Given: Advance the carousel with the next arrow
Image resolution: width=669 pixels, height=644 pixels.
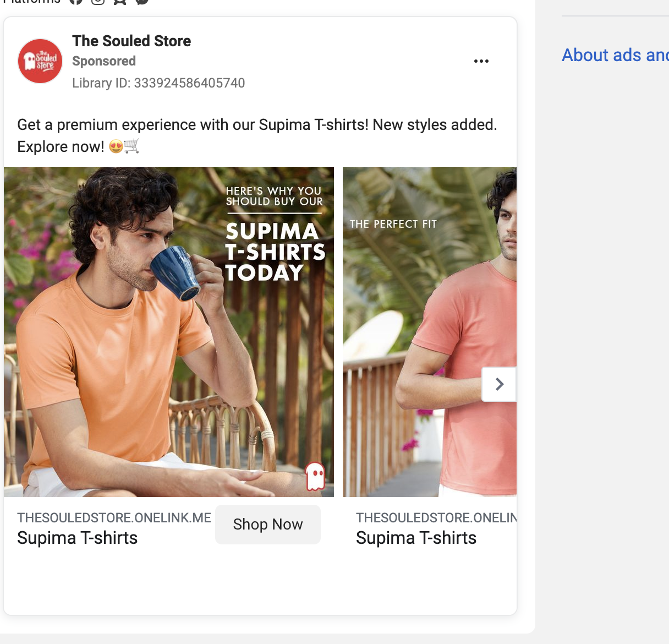Looking at the screenshot, I should coord(499,384).
